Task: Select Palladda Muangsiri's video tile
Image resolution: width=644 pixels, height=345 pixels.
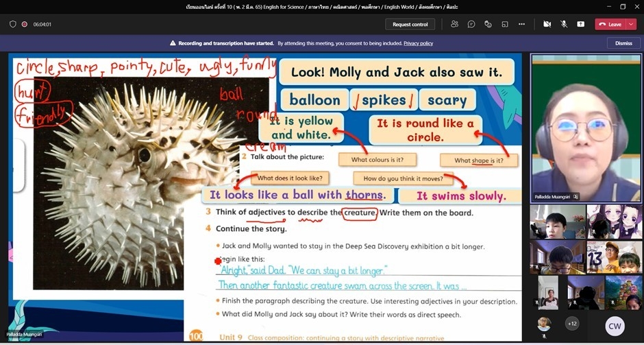Action: (586, 128)
